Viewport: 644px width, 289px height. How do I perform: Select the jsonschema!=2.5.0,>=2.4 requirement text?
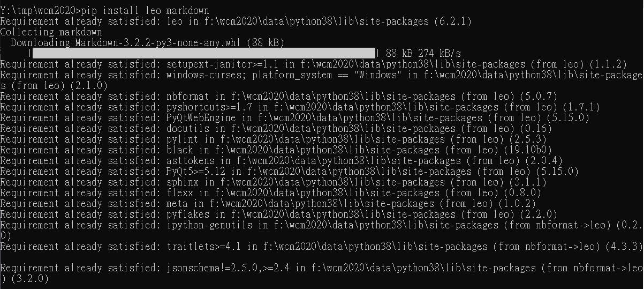228,268
